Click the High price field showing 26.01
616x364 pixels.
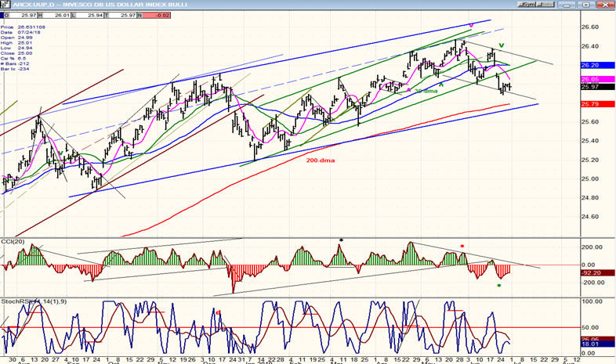63,15
